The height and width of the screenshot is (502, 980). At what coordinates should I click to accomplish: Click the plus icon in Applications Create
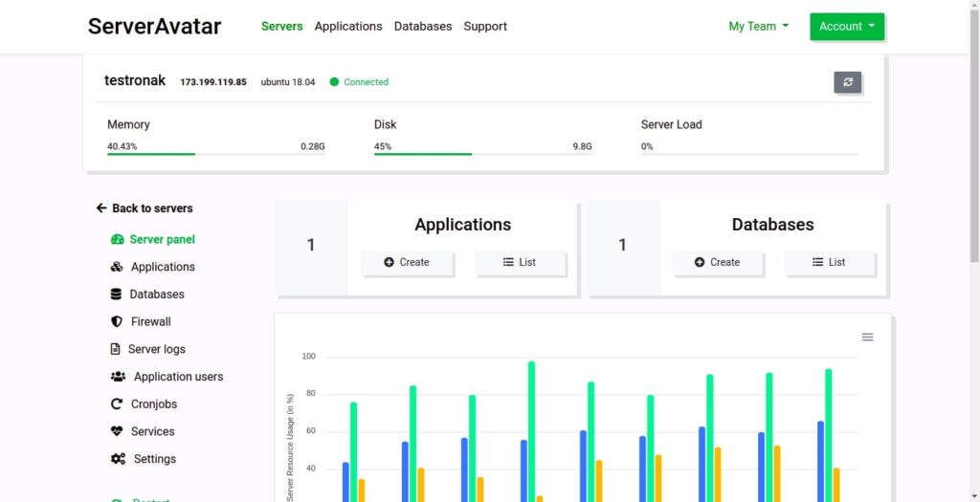[389, 262]
